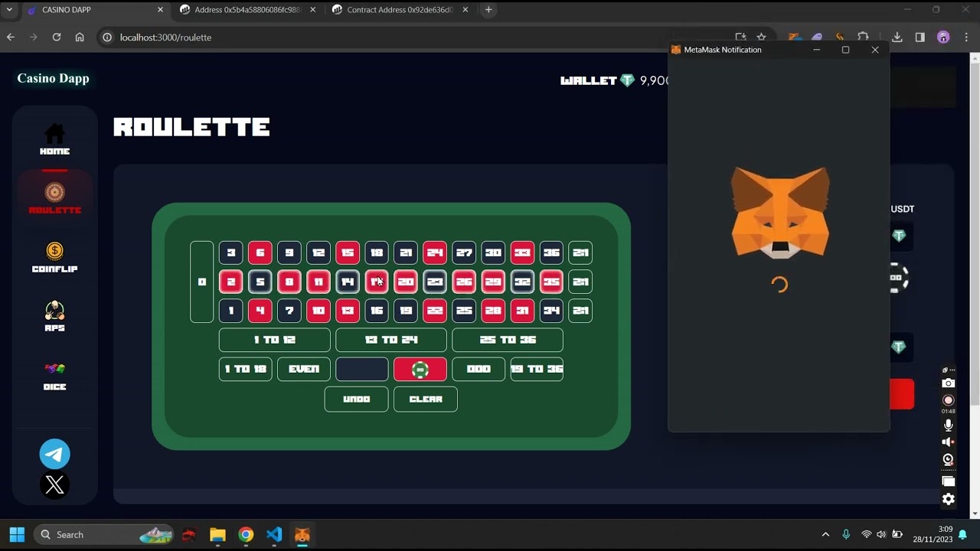The height and width of the screenshot is (551, 980).
Task: Stop recording with the record button
Action: click(949, 400)
